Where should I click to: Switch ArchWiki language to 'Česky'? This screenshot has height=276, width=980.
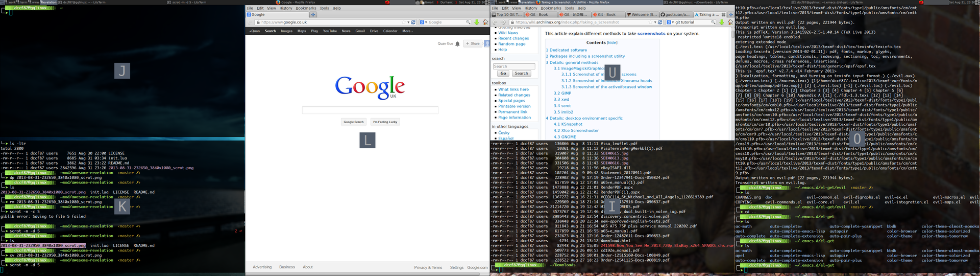coord(504,133)
